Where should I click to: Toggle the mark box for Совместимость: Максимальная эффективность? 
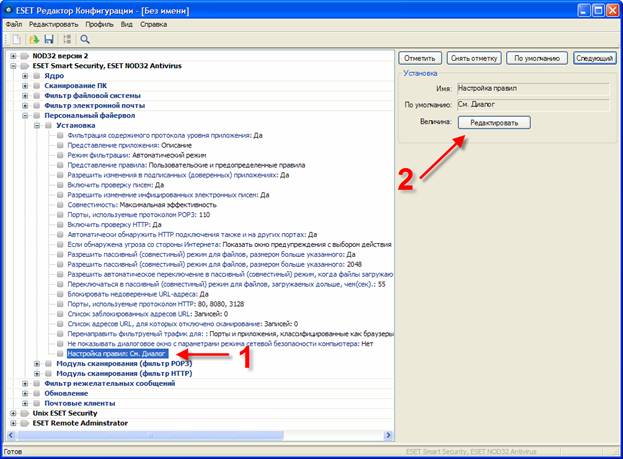point(60,205)
